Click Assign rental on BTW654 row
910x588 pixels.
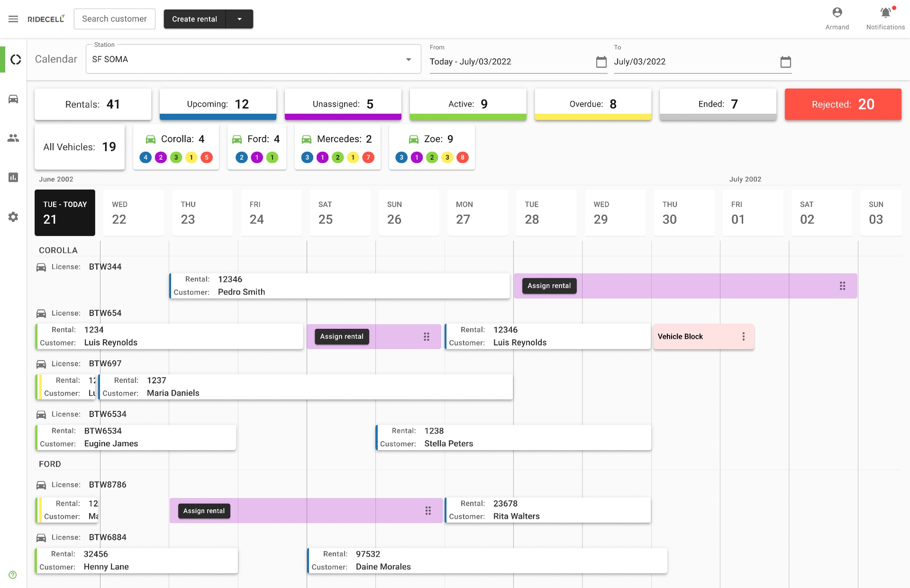point(342,336)
